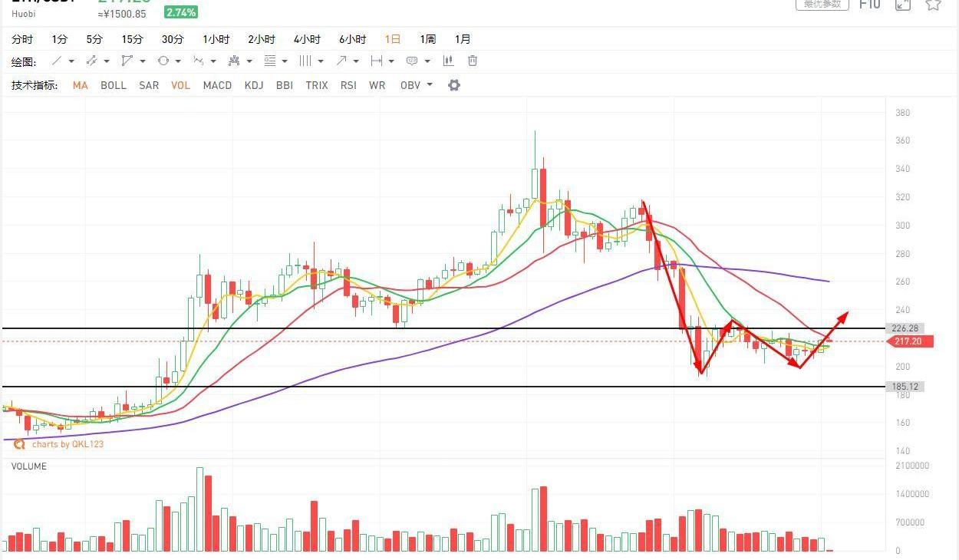The width and height of the screenshot is (959, 560).
Task: Expand the price-label tool dropdown arrow
Action: click(x=427, y=61)
